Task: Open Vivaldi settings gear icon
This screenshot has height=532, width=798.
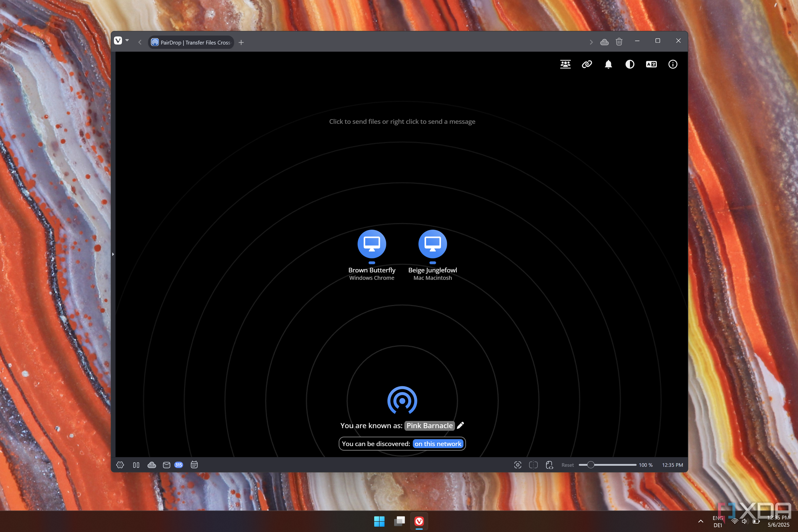Action: (x=120, y=465)
